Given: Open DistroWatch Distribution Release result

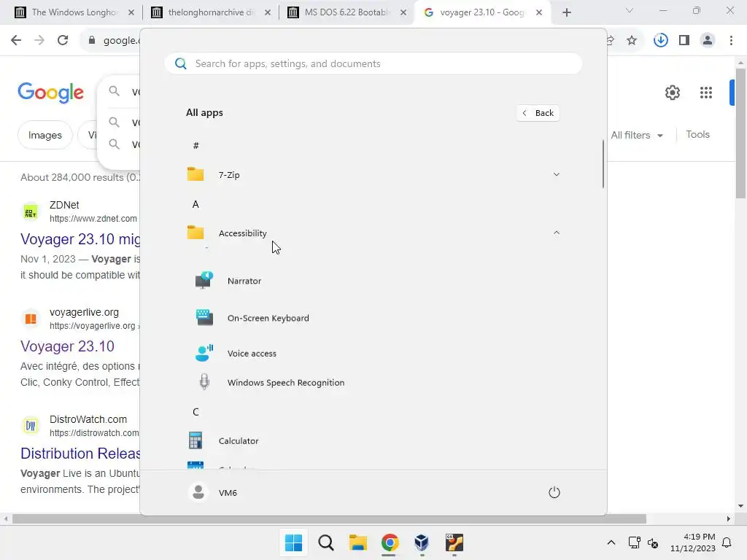Looking at the screenshot, I should (x=80, y=454).
